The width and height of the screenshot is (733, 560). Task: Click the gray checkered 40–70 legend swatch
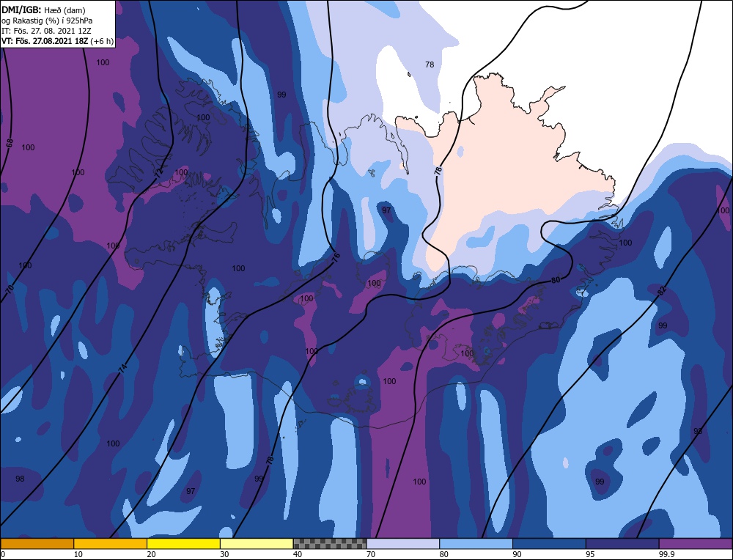pos(330,544)
